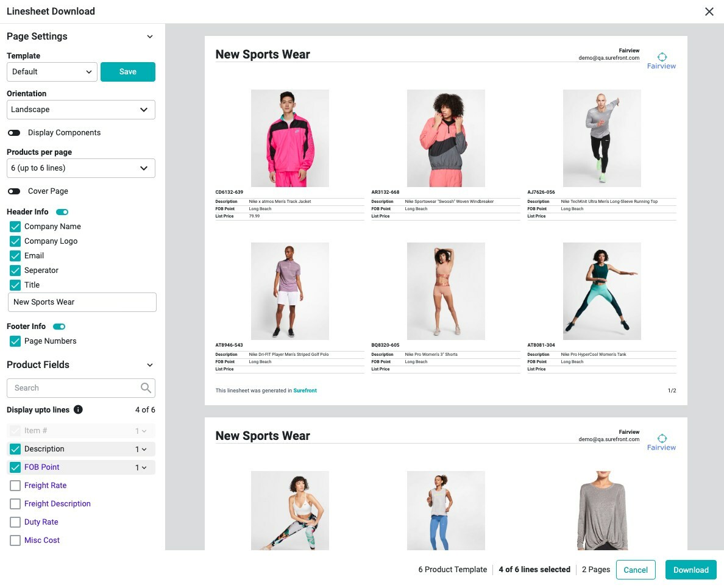
Task: Click the Fairview logo on first page
Action: point(661,61)
